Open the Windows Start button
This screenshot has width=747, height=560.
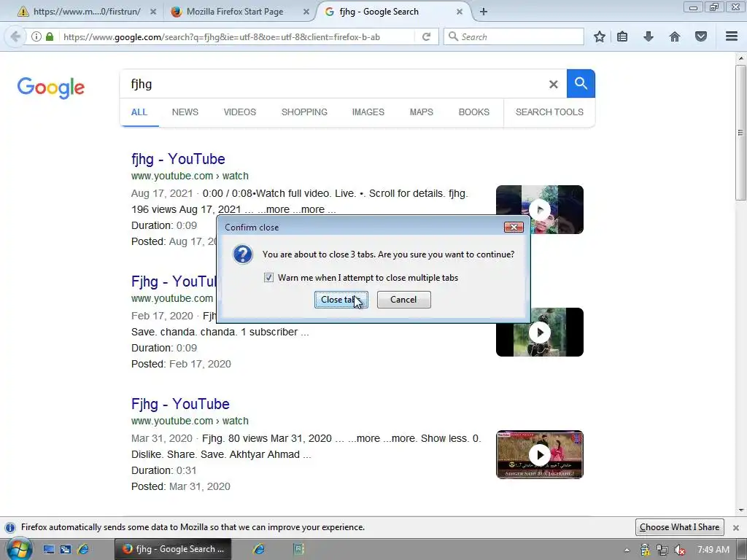tap(18, 549)
